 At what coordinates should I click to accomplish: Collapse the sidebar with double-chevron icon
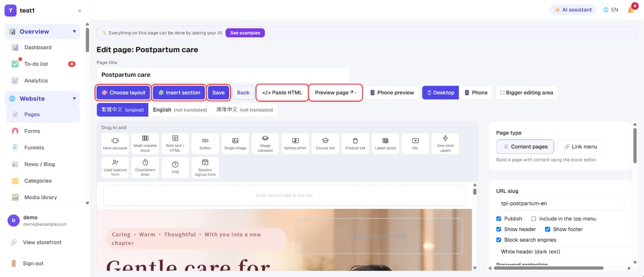pyautogui.click(x=79, y=10)
